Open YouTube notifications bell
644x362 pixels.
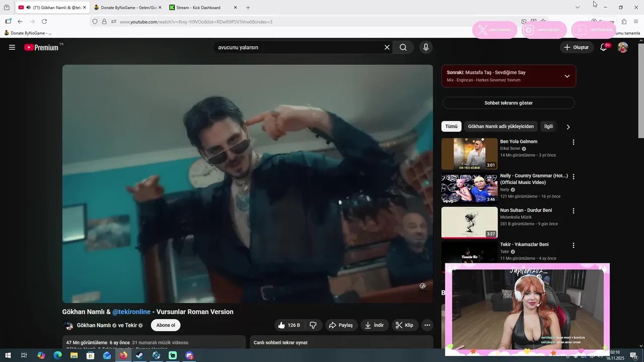click(x=604, y=47)
